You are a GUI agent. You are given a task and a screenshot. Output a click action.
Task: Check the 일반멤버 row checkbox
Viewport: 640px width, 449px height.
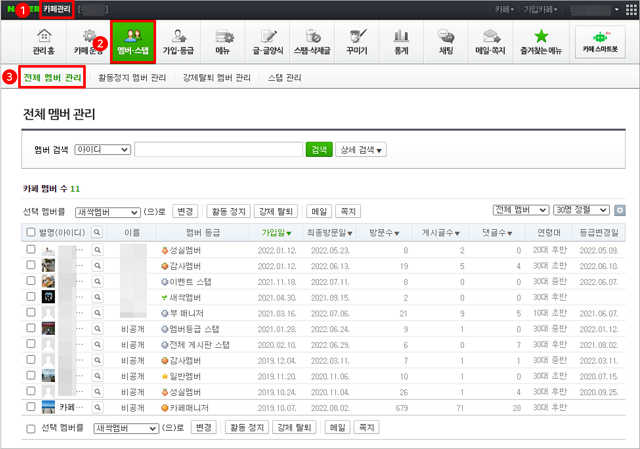click(x=31, y=375)
